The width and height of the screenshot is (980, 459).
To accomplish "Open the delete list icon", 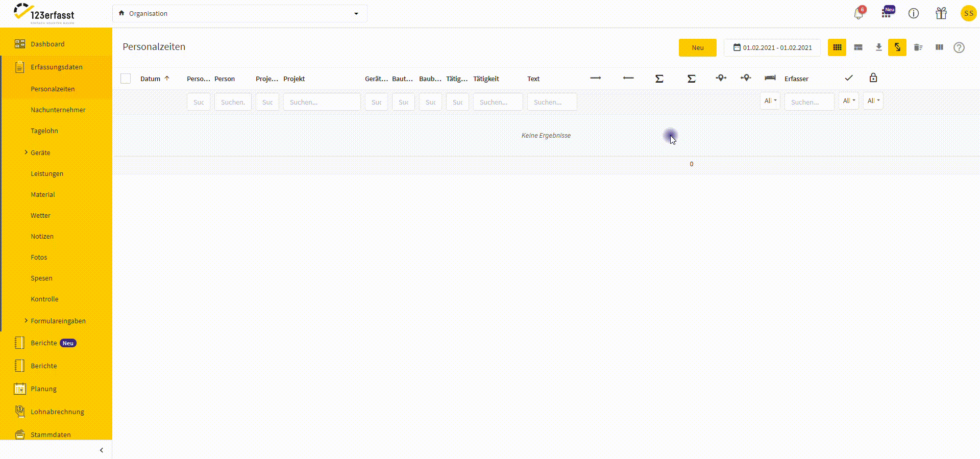I will tap(918, 47).
